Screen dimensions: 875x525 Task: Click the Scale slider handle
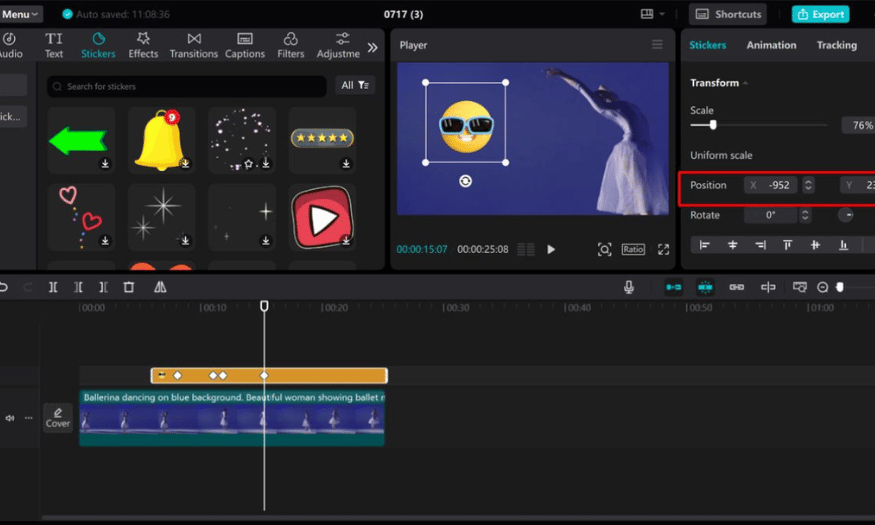click(712, 125)
